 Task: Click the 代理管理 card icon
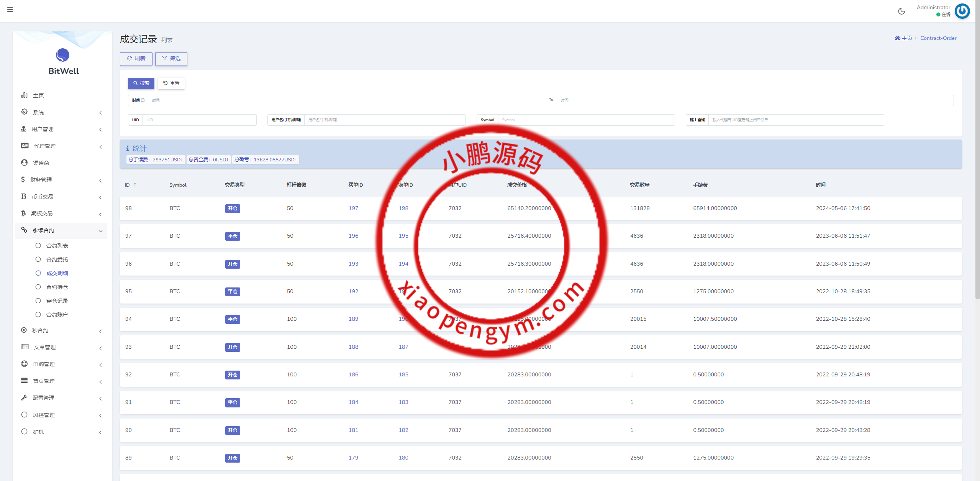coord(25,146)
